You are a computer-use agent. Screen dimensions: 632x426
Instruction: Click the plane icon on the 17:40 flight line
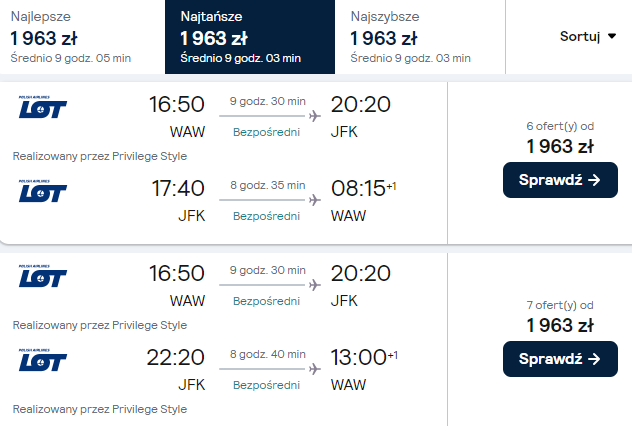point(315,199)
